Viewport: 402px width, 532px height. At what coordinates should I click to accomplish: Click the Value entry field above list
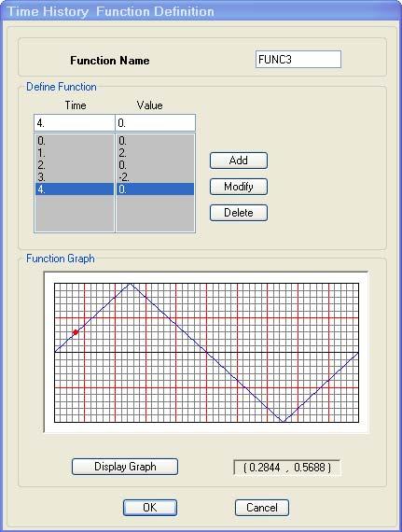156,123
